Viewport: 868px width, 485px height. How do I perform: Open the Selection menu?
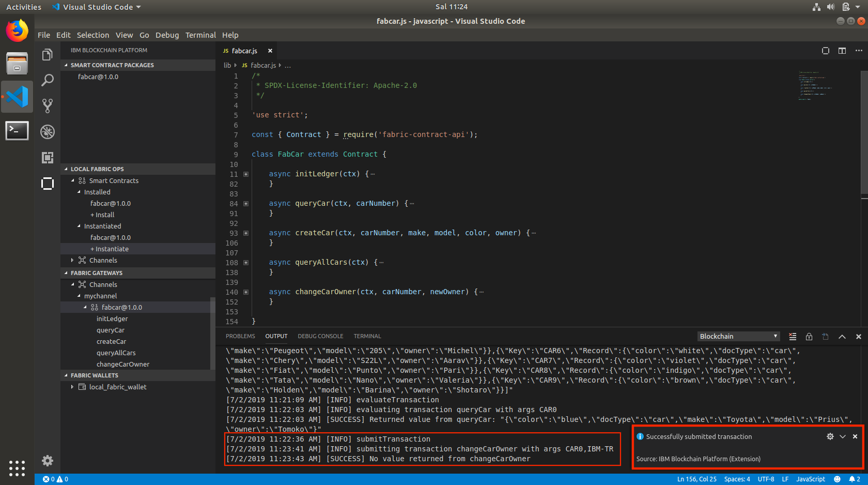[x=93, y=35]
